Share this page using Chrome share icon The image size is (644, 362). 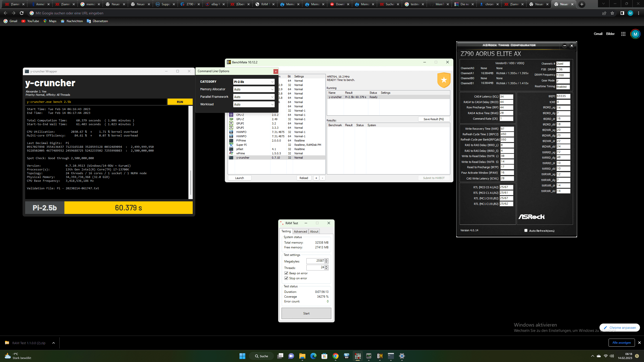[604, 13]
